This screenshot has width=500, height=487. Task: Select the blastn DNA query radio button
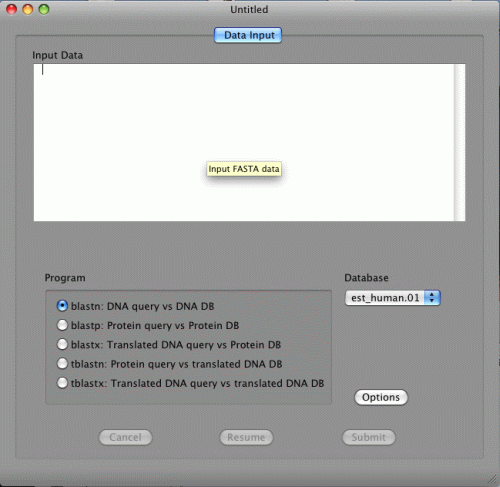pos(62,306)
